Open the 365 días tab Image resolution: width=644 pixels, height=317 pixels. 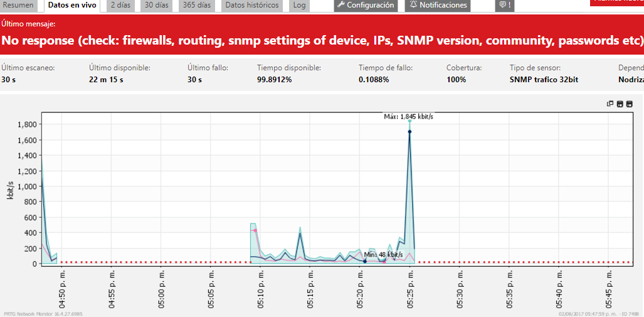197,5
